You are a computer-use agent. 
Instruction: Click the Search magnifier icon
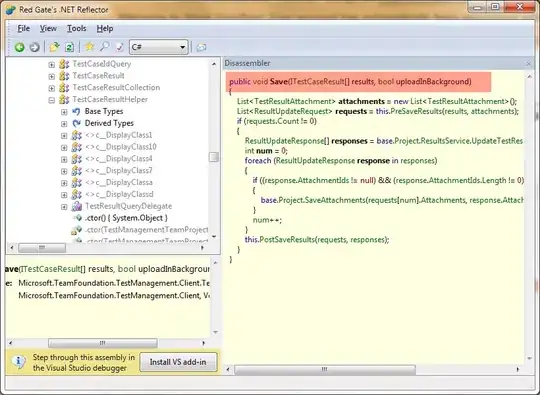105,47
